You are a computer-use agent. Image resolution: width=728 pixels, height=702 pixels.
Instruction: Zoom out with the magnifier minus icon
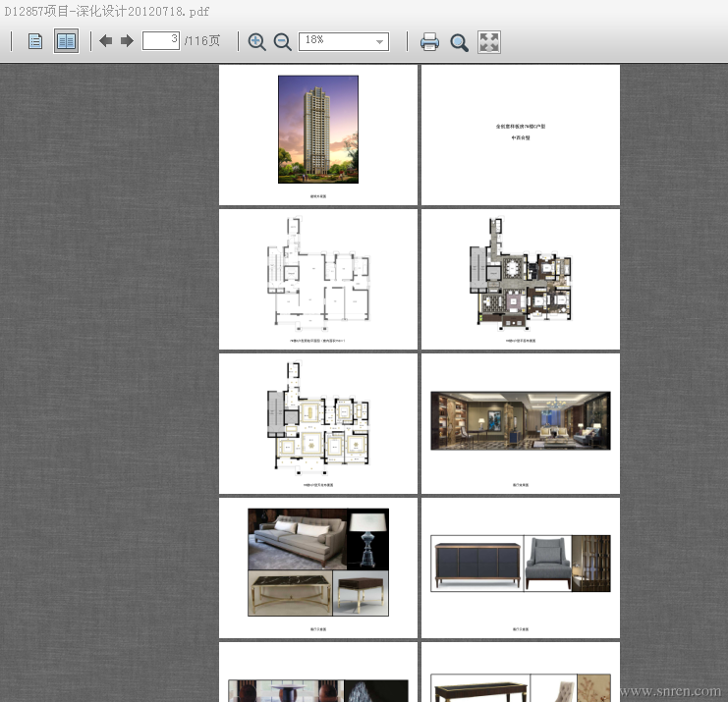[283, 41]
